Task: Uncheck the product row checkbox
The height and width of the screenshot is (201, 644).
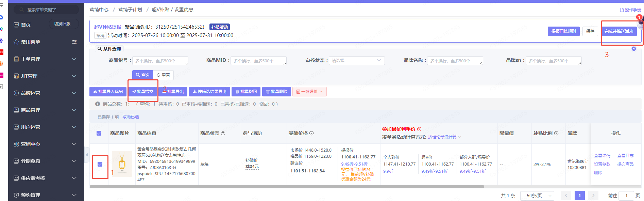Action: (100, 164)
